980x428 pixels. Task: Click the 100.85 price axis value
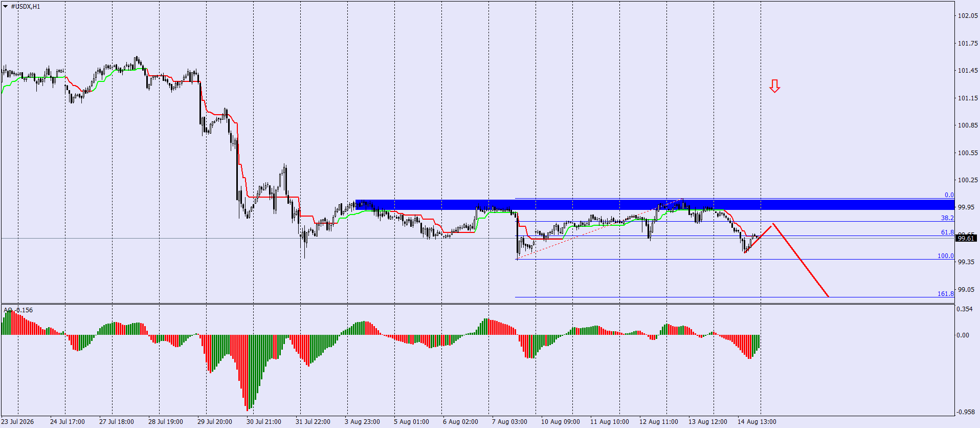(x=967, y=125)
